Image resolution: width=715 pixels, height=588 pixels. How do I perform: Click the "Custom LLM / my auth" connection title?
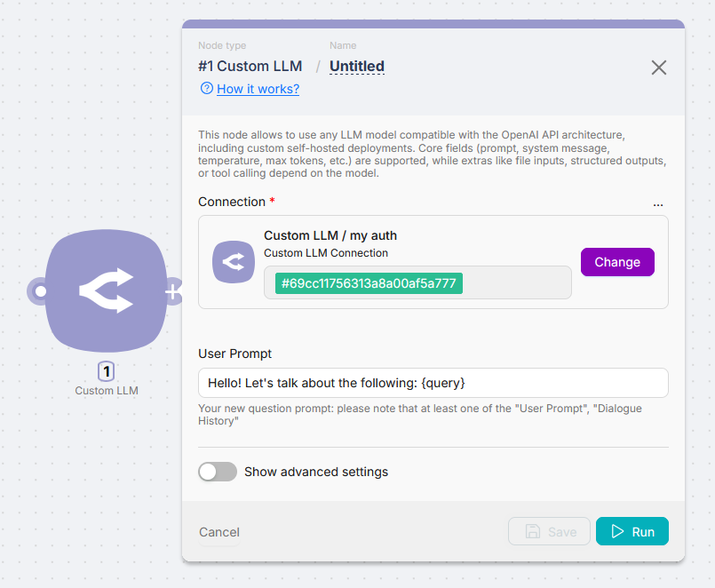pyautogui.click(x=330, y=235)
